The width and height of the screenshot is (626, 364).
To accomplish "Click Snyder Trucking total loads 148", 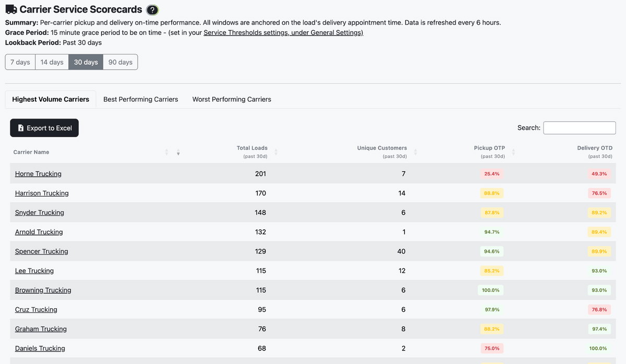I will point(260,212).
